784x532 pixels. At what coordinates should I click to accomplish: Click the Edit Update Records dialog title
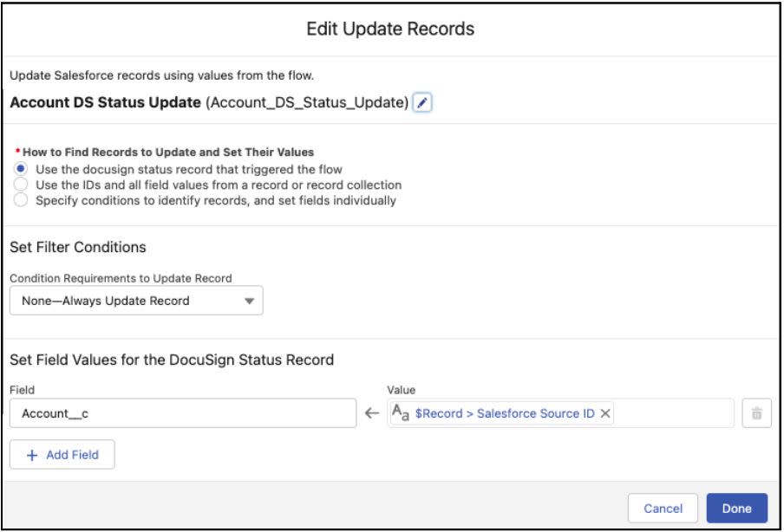point(392,29)
